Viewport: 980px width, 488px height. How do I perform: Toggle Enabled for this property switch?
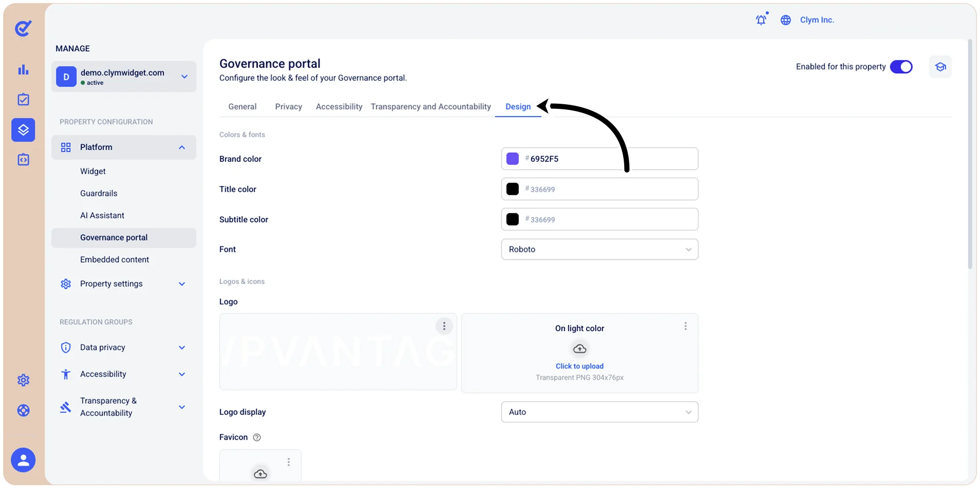coord(901,67)
